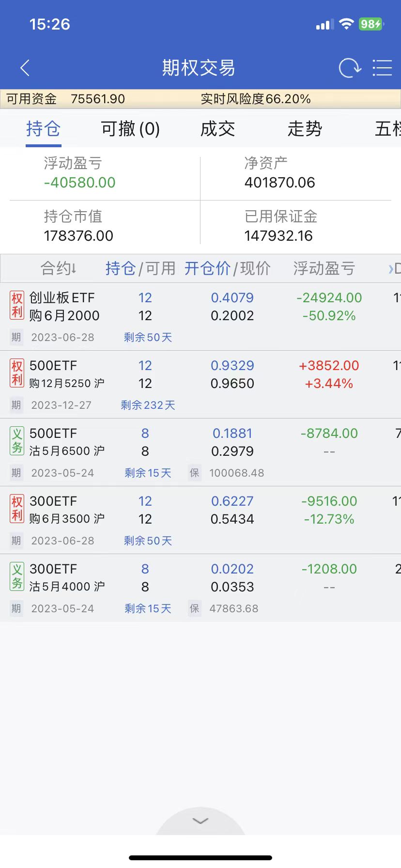Tap the 保 margin icon showing 100068.48
The image size is (401, 868).
[x=195, y=473]
